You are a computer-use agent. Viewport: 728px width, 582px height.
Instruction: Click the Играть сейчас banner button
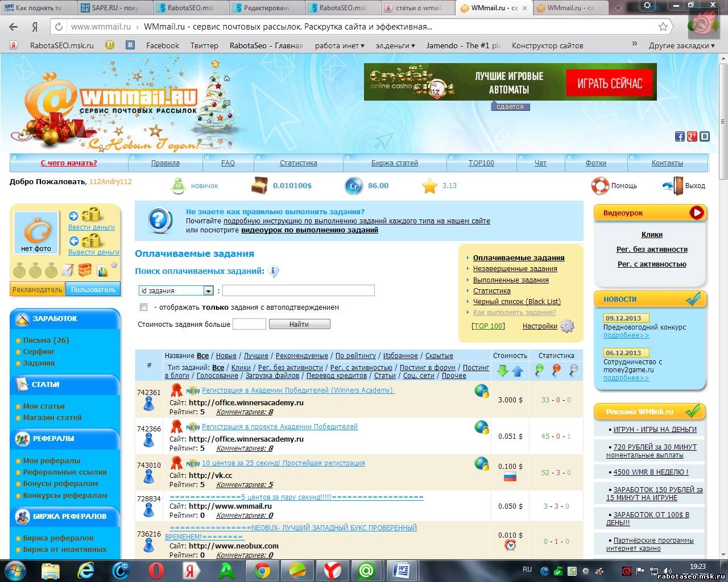610,84
